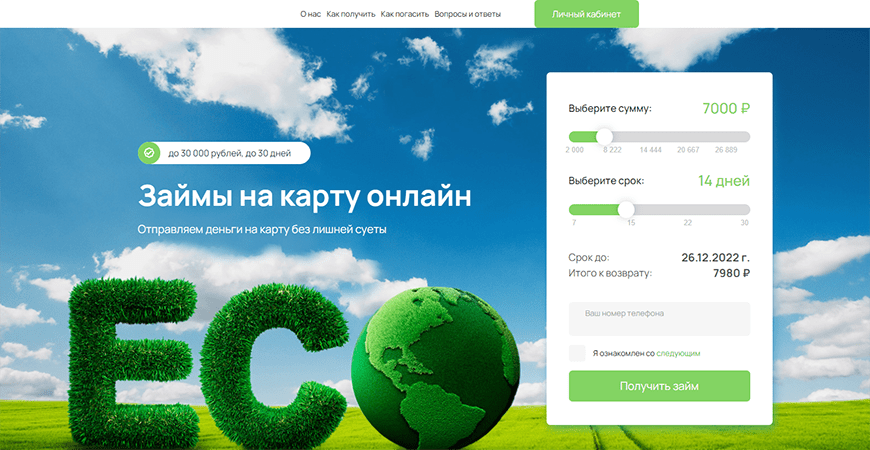Open 'Как погасить' navigation link
This screenshot has width=870, height=450.
404,14
